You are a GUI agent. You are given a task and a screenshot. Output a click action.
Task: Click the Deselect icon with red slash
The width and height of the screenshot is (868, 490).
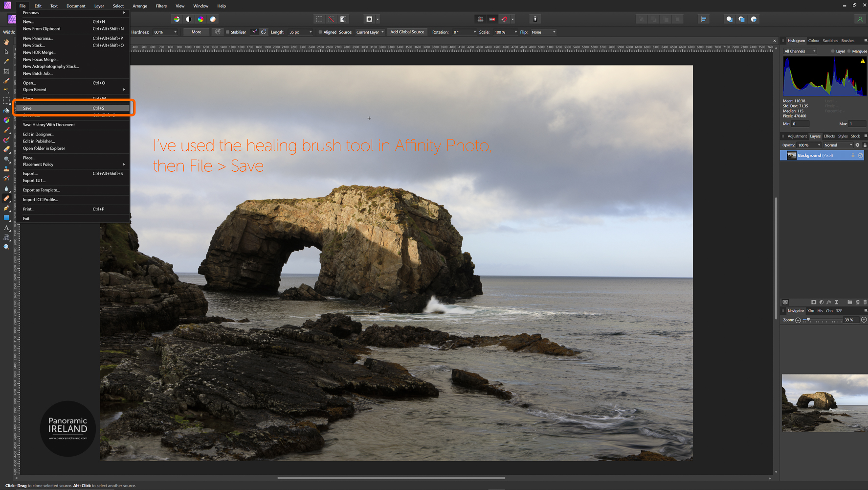point(331,19)
